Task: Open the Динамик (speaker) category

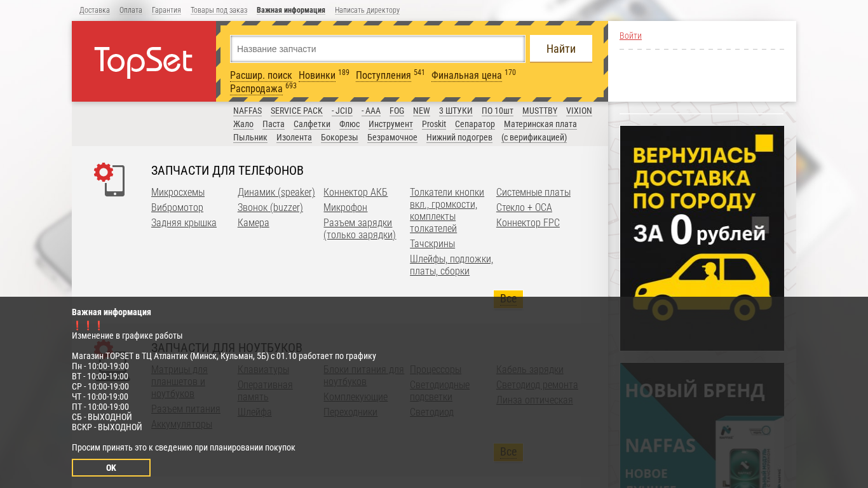Action: pyautogui.click(x=276, y=192)
